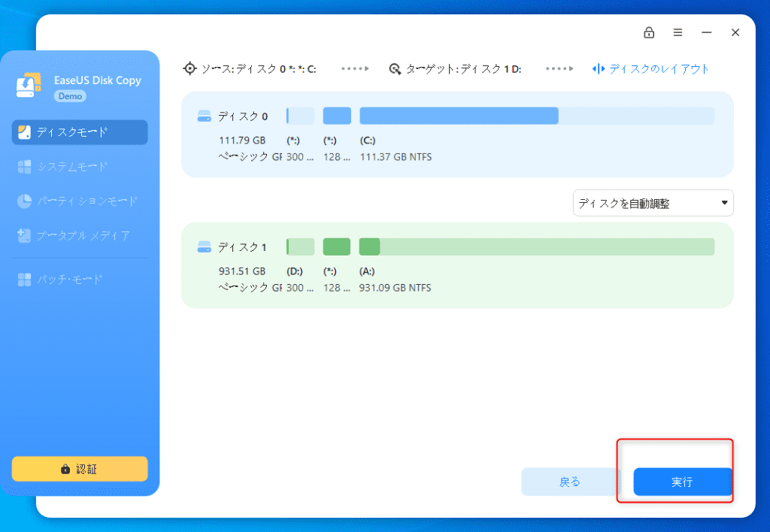Open the hamburger menu icon
The image size is (770, 532).
tap(678, 32)
